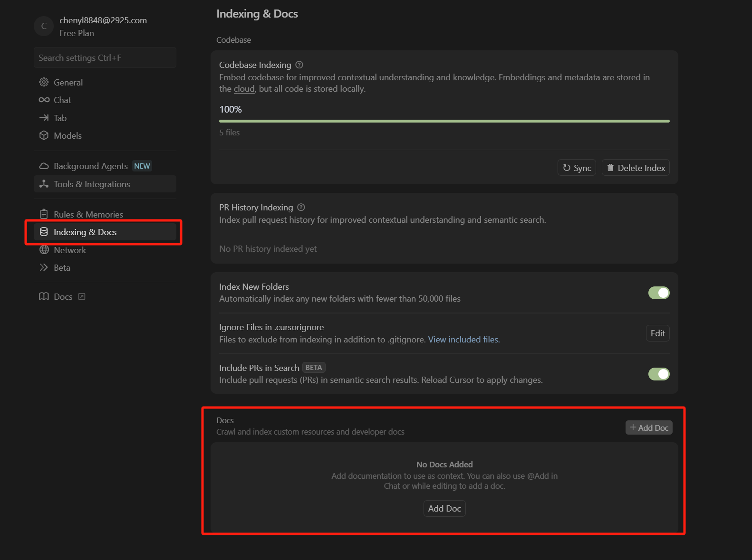This screenshot has width=752, height=560.
Task: Focus the Search settings input field
Action: (105, 58)
